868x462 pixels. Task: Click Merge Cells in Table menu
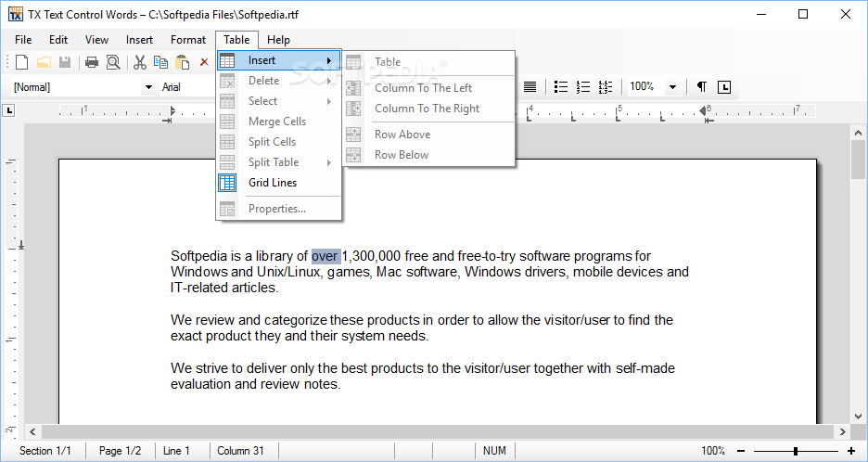pyautogui.click(x=278, y=122)
